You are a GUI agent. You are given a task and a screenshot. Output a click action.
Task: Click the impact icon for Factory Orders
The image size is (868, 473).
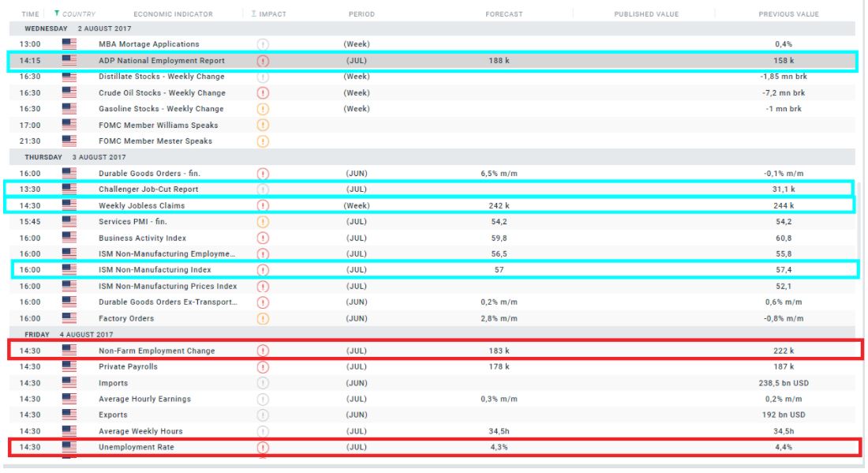(263, 319)
